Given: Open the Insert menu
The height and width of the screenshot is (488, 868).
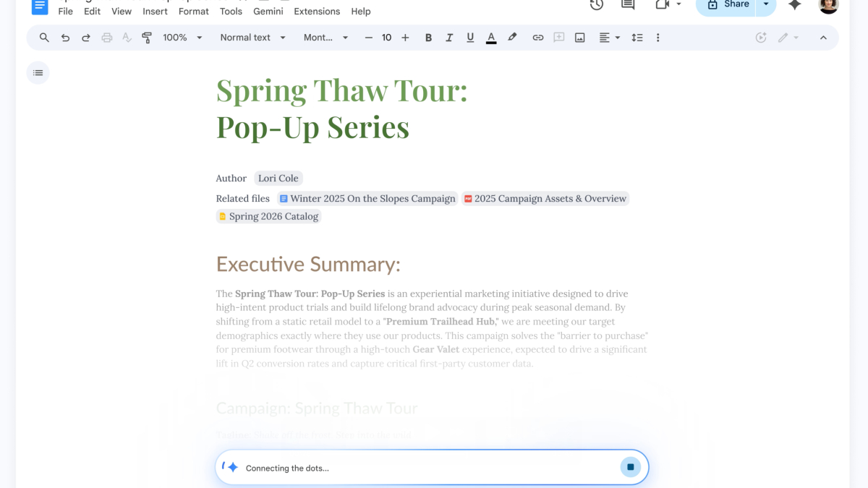Looking at the screenshot, I should [155, 11].
